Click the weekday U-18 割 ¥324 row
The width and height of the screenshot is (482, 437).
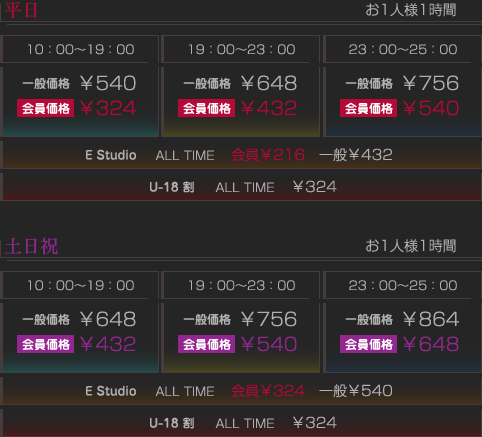(x=241, y=187)
